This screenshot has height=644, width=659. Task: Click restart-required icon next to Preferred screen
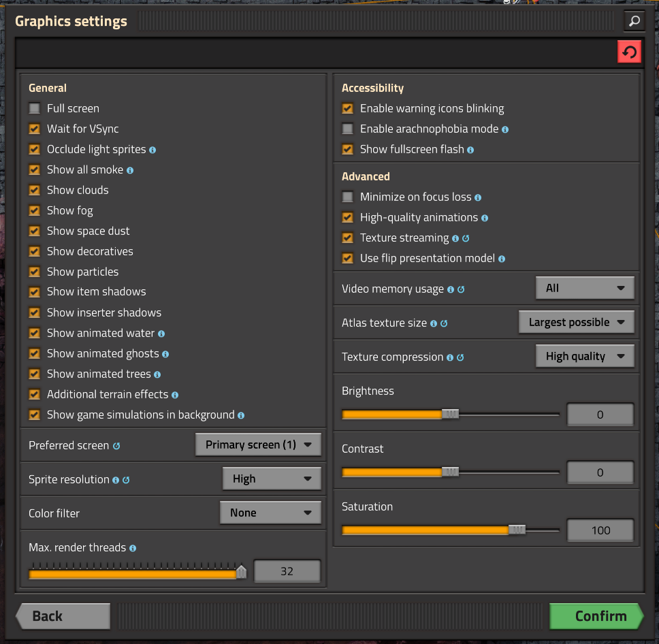click(x=116, y=446)
